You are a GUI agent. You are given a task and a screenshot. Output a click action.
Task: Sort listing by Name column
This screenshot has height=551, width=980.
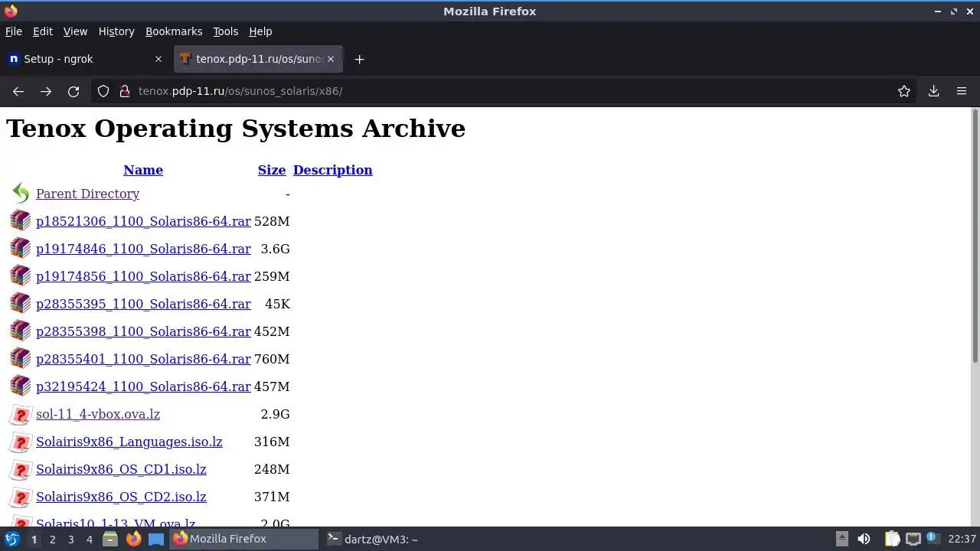143,170
